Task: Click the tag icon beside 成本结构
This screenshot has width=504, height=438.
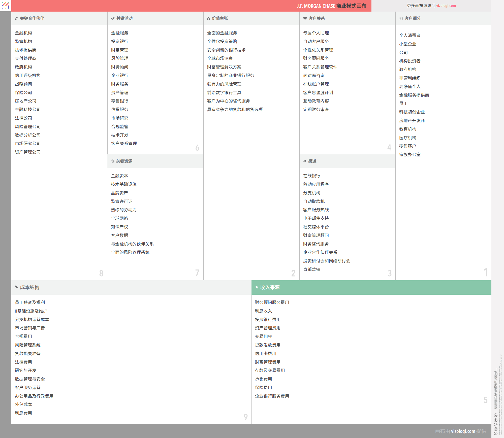Action: 16,287
